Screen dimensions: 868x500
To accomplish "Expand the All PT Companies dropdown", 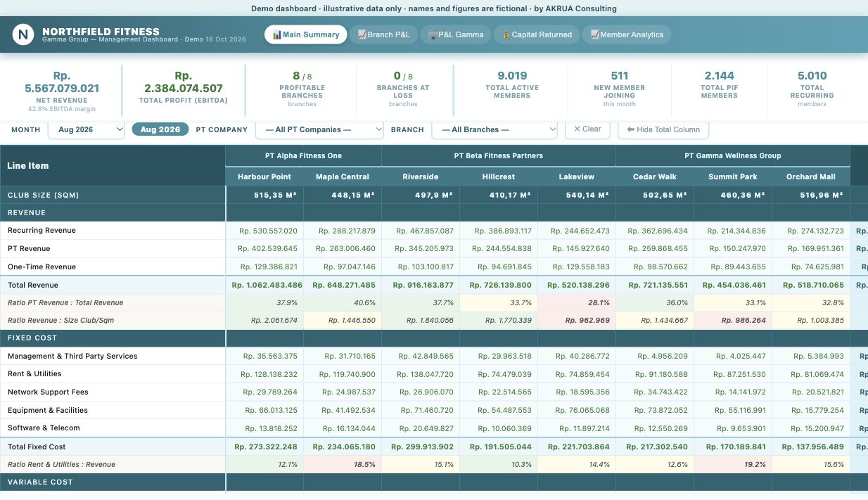I will pos(319,129).
